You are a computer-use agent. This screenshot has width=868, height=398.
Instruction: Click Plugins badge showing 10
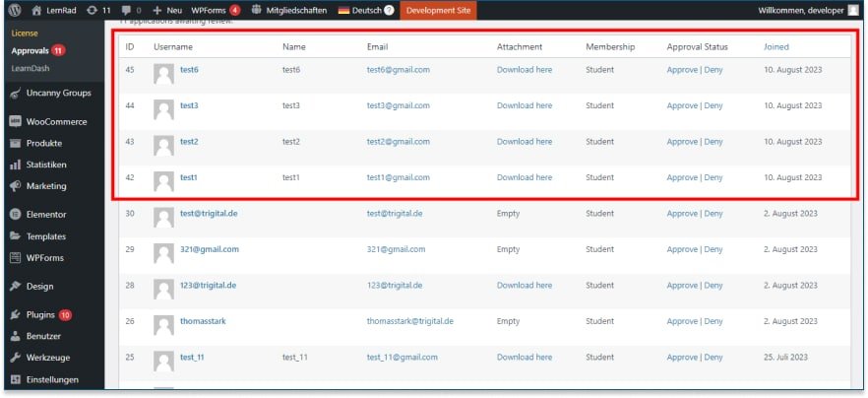click(x=65, y=315)
